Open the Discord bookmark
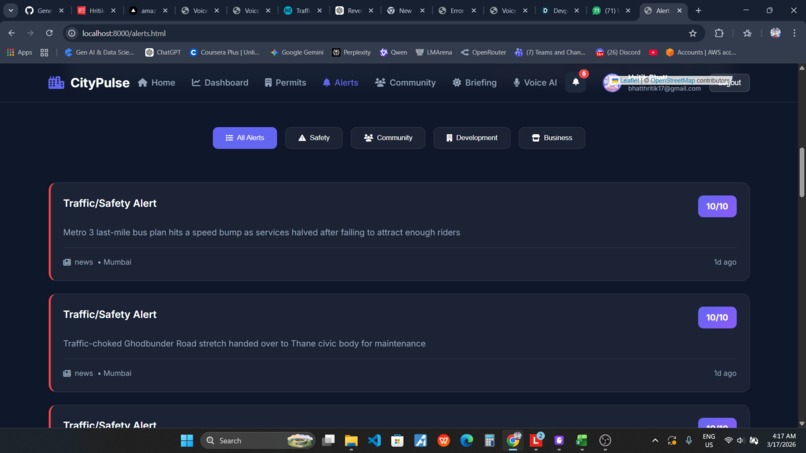The width and height of the screenshot is (806, 453). point(618,52)
